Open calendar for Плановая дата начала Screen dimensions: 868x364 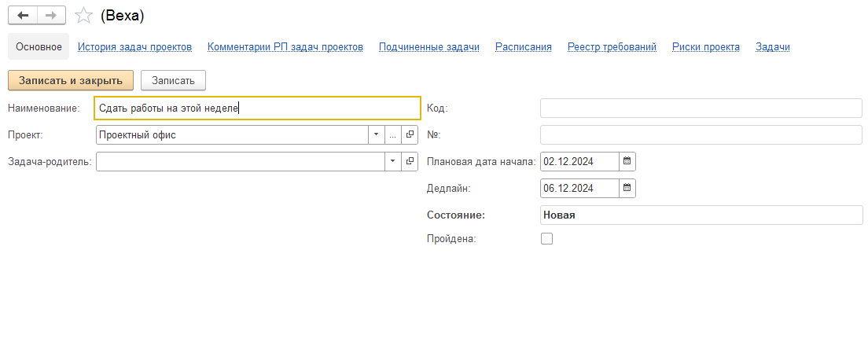(x=627, y=162)
